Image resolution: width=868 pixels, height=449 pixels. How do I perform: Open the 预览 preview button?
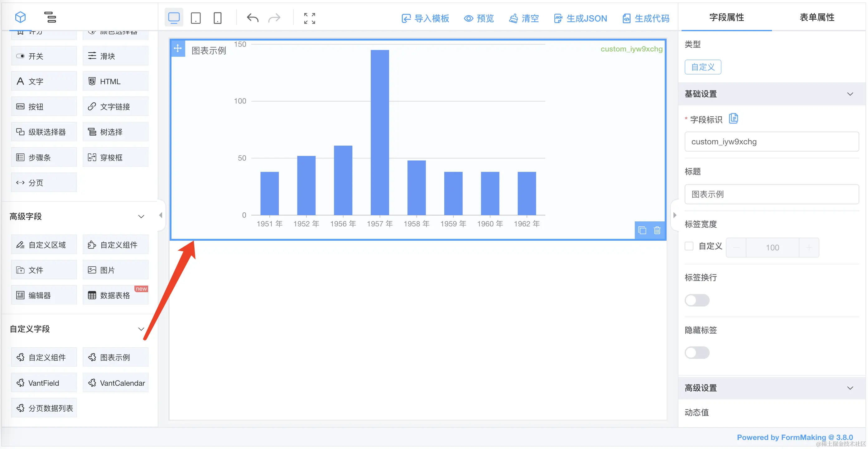[x=479, y=18]
